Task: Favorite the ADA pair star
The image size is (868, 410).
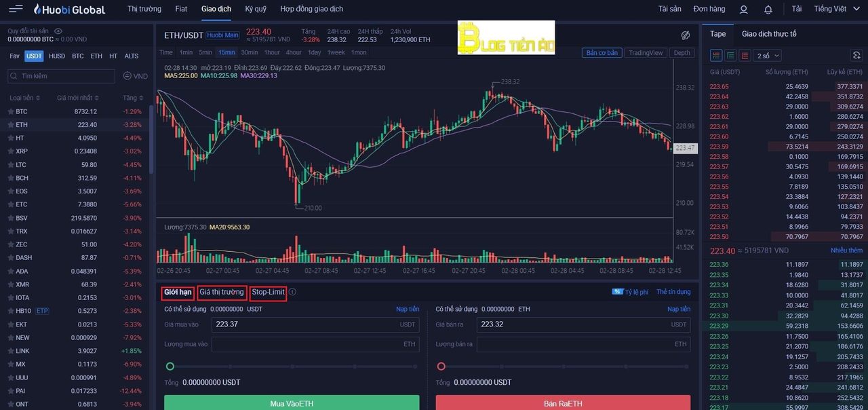Action: click(11, 272)
